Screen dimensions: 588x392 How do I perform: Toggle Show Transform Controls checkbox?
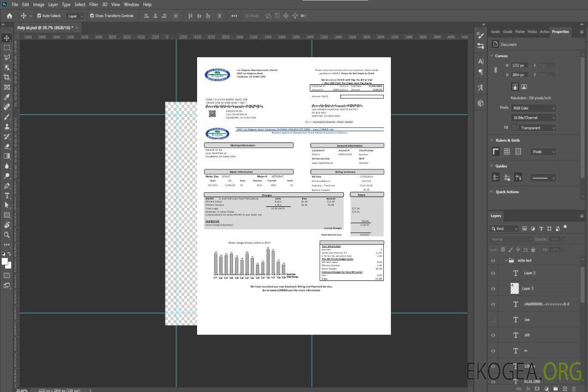92,16
